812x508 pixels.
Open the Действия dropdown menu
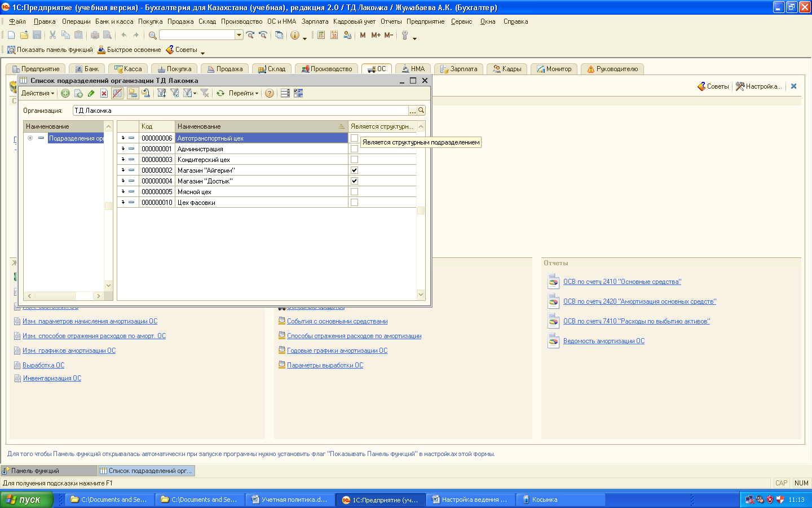[x=38, y=93]
